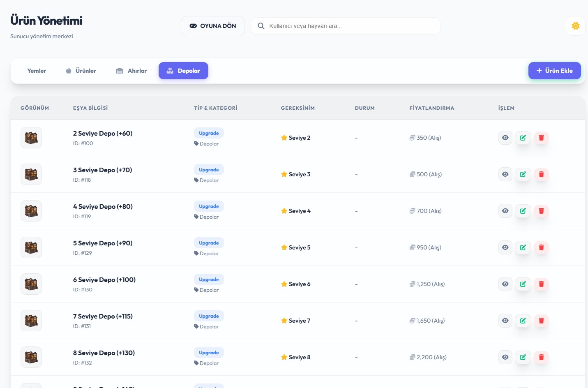Toggle the sun theme icon
The image size is (588, 388).
tap(575, 26)
